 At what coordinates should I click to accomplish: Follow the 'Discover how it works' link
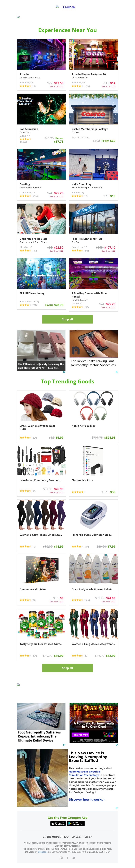[87, 799]
